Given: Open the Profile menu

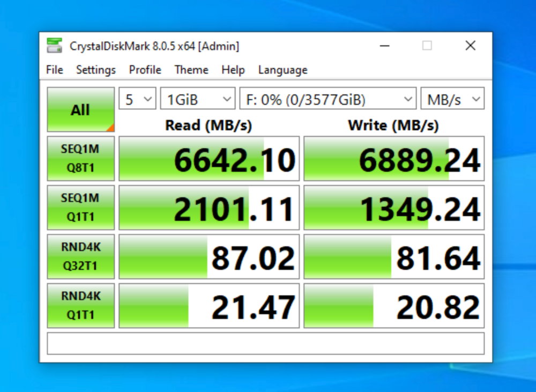Looking at the screenshot, I should [145, 70].
